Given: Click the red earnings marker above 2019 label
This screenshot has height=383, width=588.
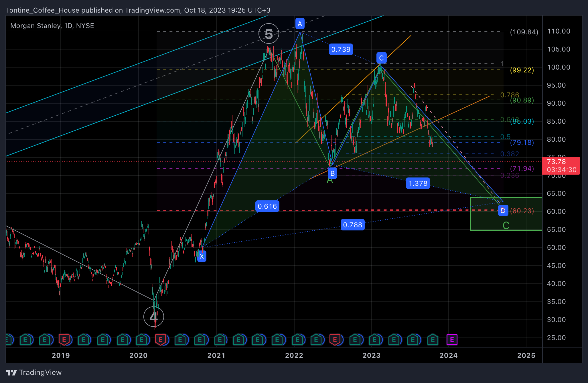Looking at the screenshot, I should click(64, 340).
